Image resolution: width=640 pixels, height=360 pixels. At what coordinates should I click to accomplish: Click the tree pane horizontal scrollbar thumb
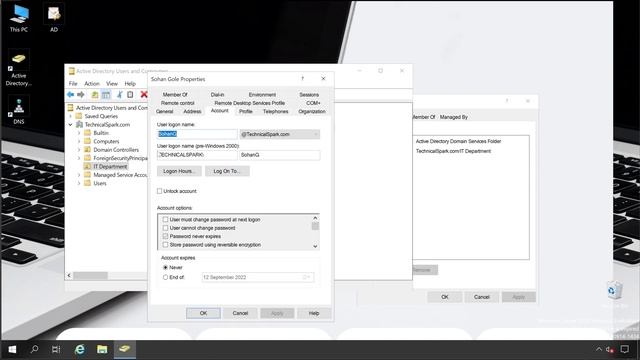coord(90,276)
